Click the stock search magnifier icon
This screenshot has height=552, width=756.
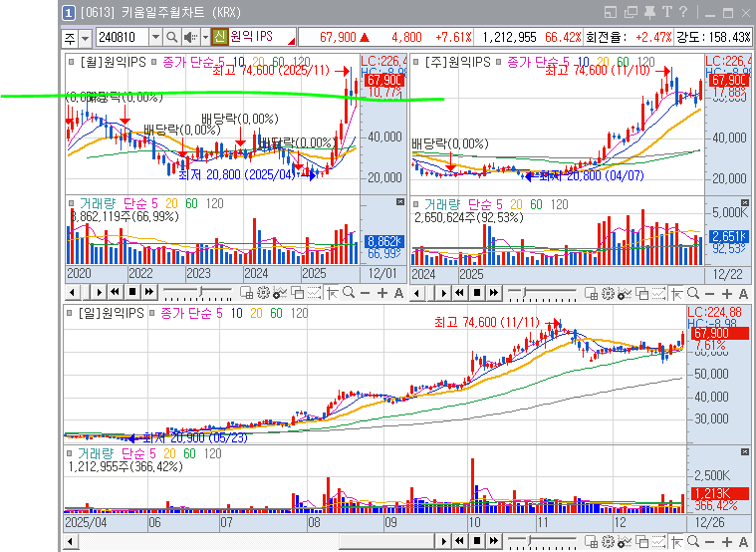click(x=171, y=37)
